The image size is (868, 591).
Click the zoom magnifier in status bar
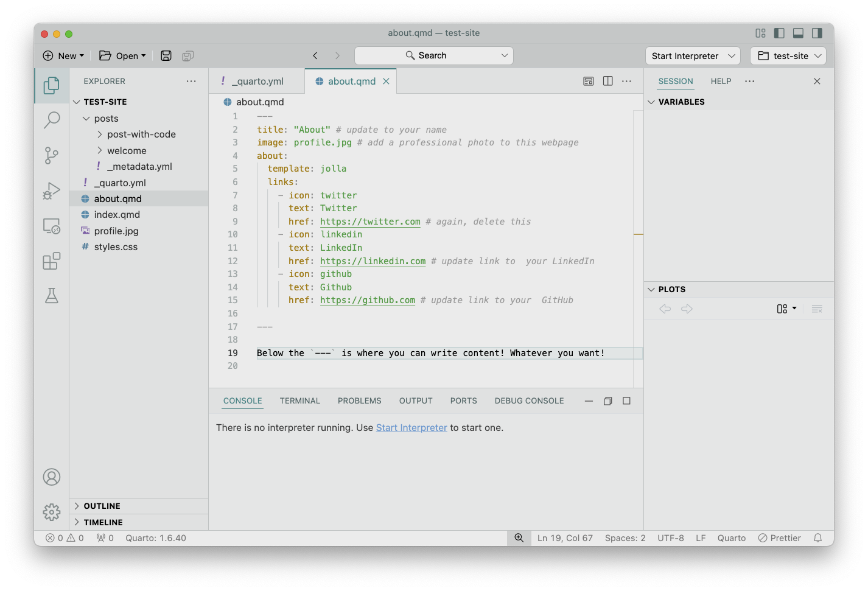(519, 538)
